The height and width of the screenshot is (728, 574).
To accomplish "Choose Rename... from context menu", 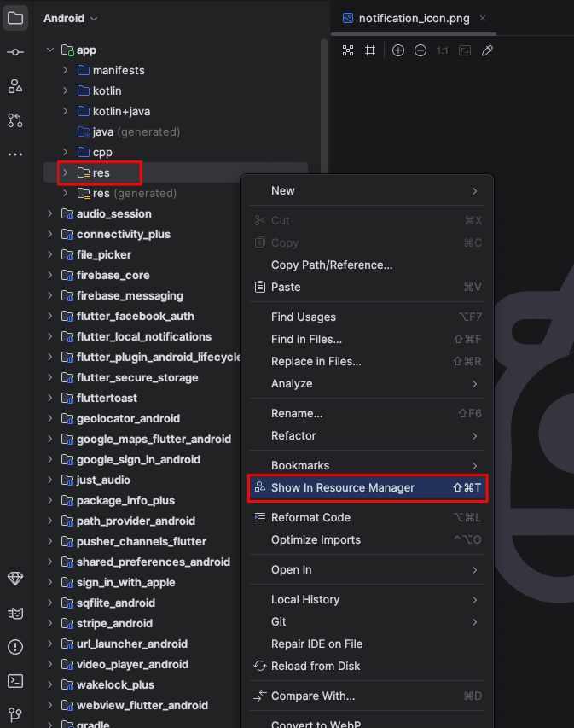I will pos(367,413).
